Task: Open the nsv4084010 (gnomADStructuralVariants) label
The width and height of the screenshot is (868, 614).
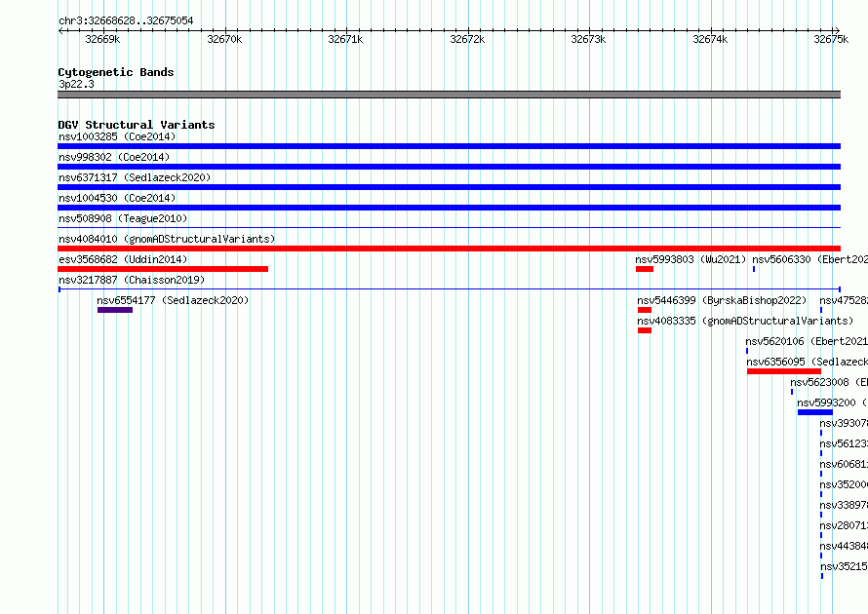Action: (167, 239)
